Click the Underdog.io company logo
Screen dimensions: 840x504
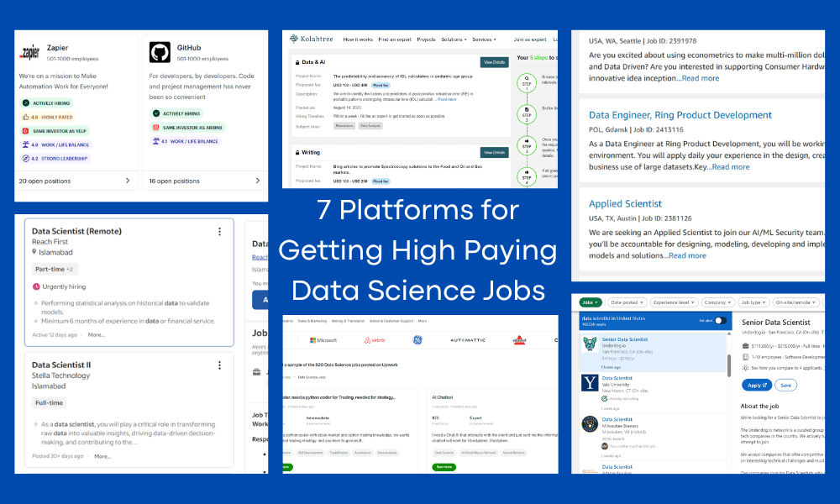click(x=590, y=345)
